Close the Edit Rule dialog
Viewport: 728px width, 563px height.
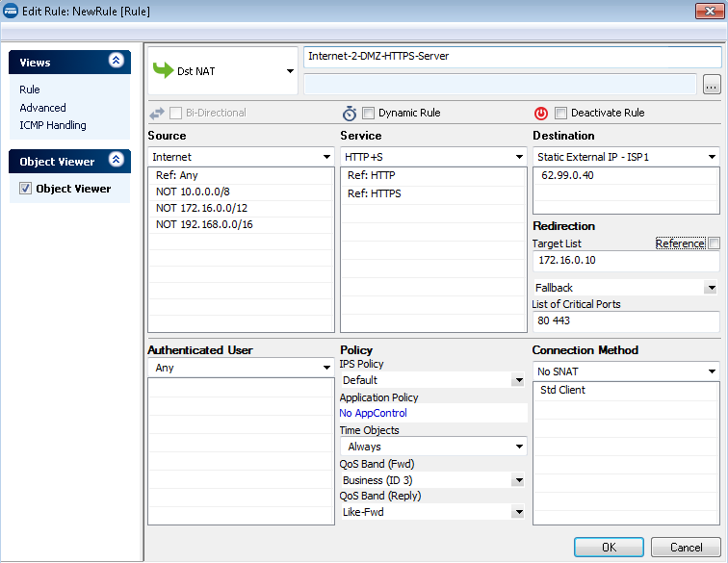coord(710,11)
